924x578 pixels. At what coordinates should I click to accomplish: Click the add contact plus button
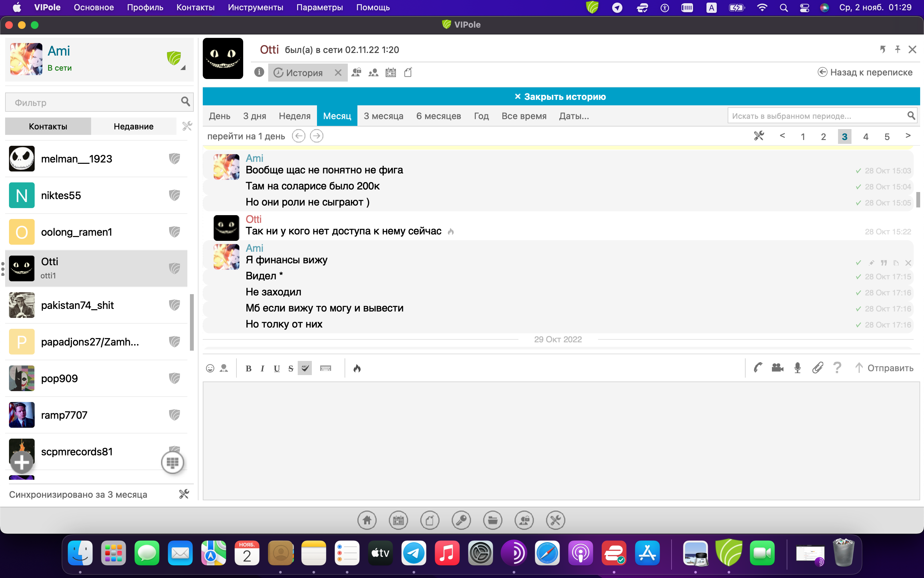pyautogui.click(x=22, y=462)
